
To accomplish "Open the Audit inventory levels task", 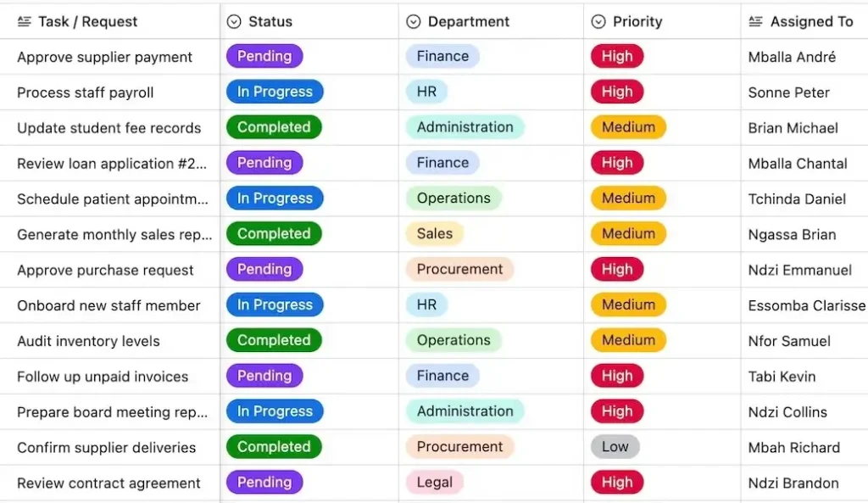I will [x=88, y=341].
